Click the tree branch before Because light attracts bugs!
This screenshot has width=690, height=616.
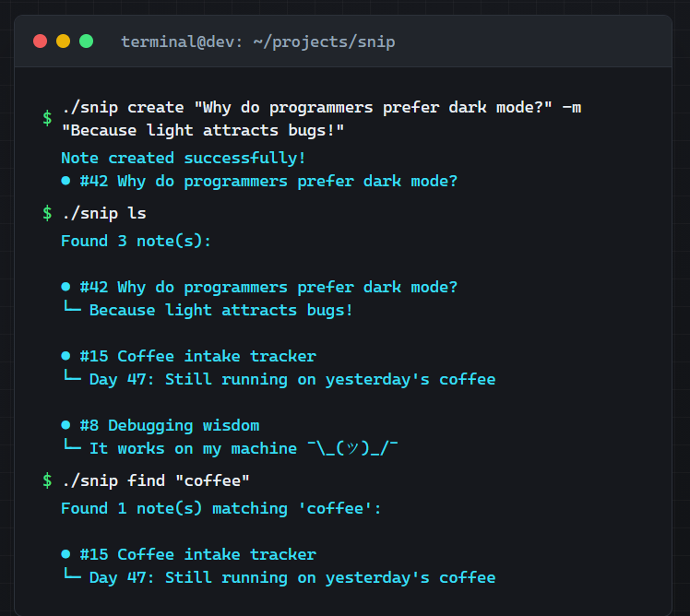71,308
